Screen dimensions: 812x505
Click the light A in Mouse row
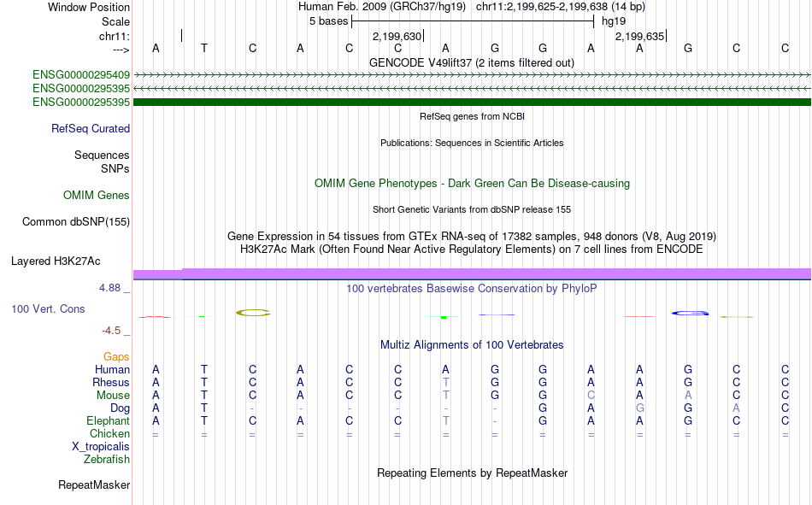(688, 395)
